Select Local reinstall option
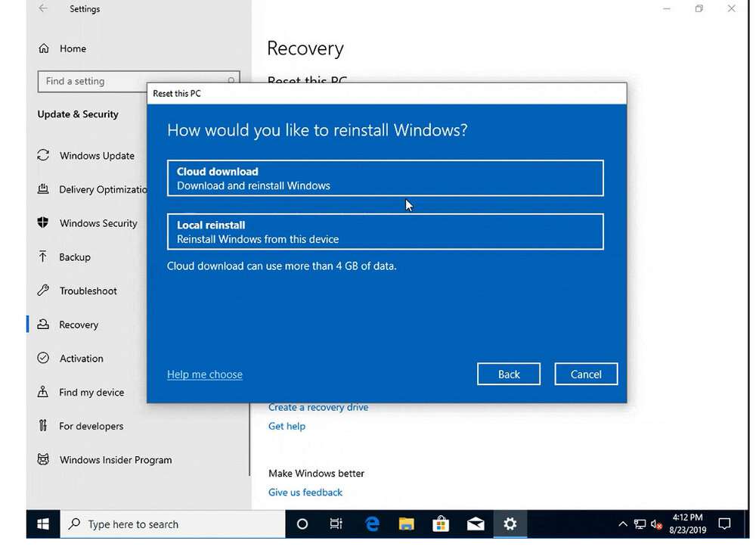756x550 pixels. [385, 231]
